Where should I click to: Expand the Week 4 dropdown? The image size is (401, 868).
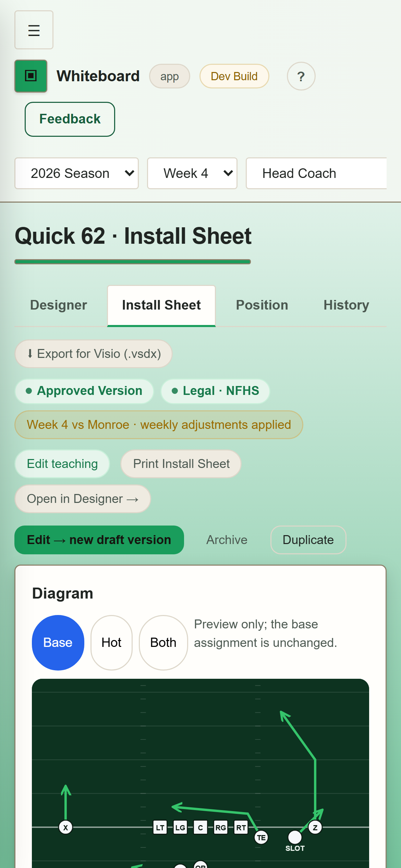click(192, 173)
